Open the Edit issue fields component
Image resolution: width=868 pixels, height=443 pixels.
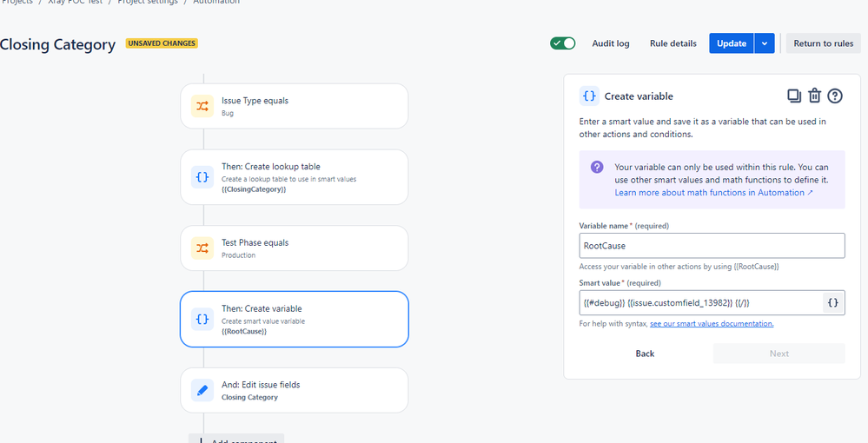click(294, 390)
